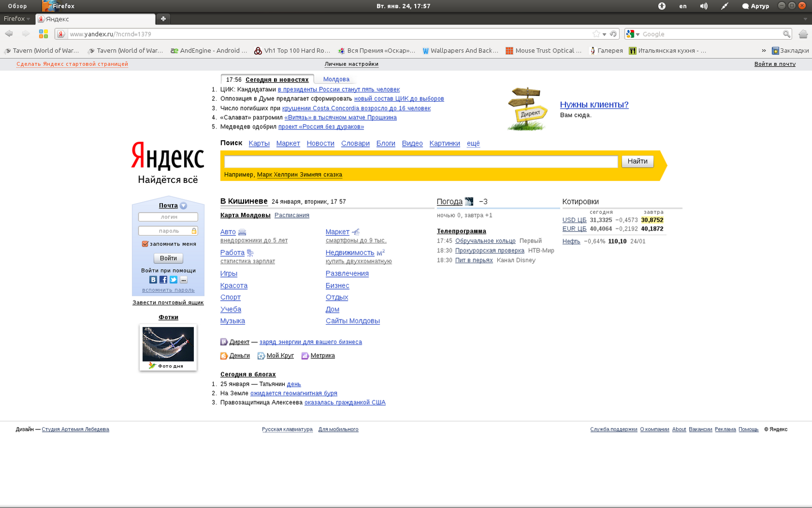
Task: Click the Директ service icon
Action: [224, 342]
